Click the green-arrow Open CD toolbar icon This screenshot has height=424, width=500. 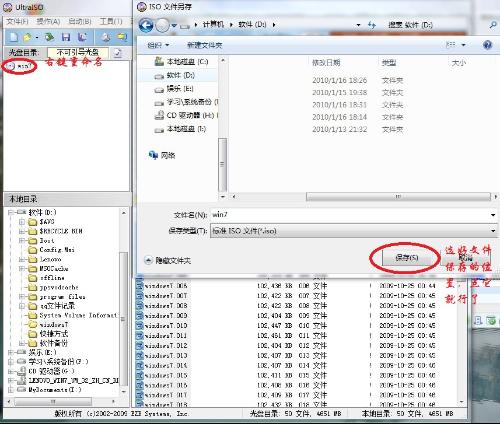(x=49, y=37)
